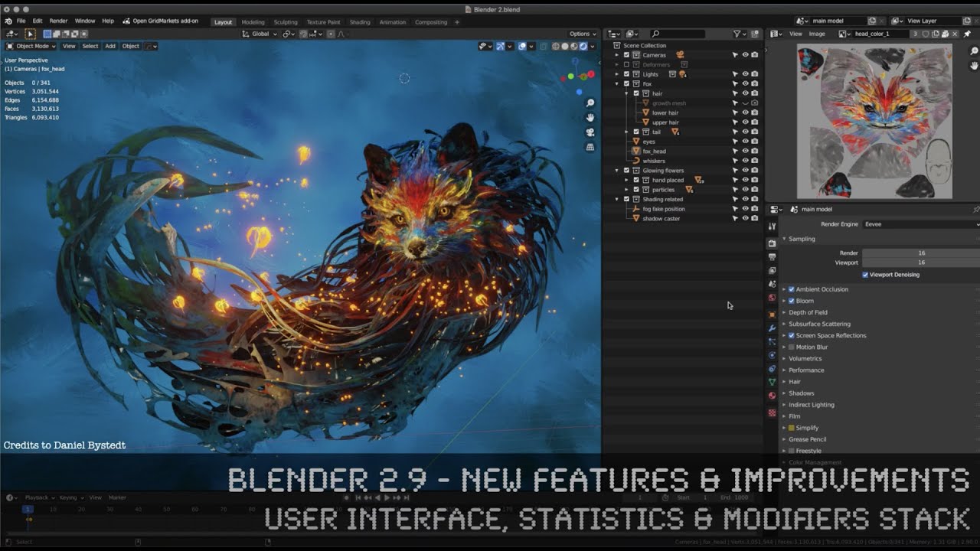Viewport: 980px width, 551px height.
Task: Select the tweak select tool icon
Action: [31, 34]
